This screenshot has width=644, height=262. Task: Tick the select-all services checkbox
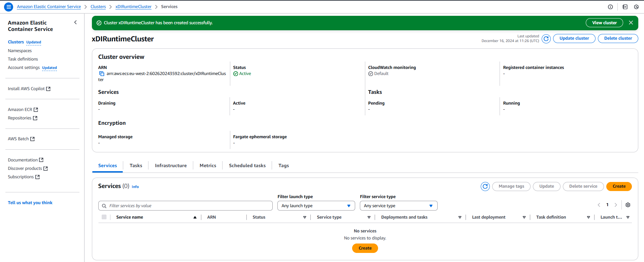(104, 217)
